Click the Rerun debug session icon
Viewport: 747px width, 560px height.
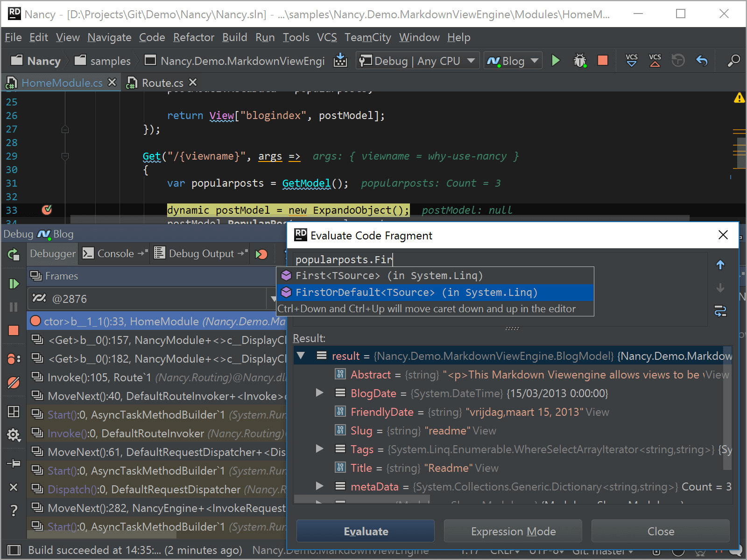click(x=14, y=254)
